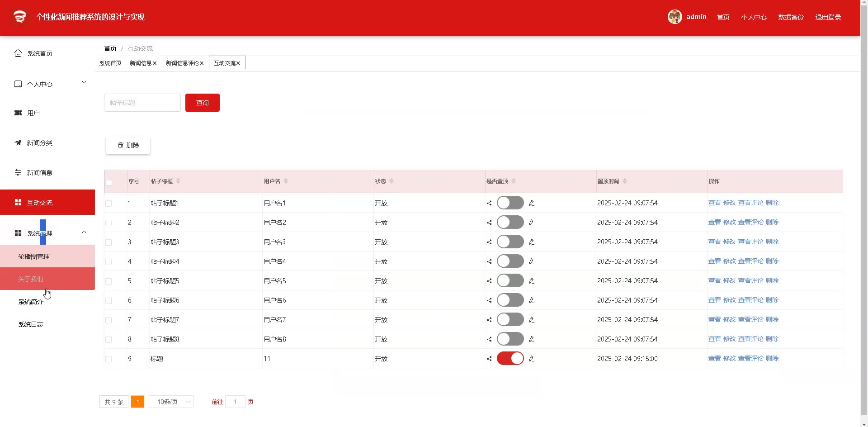Collapse the 系统管理 sidebar section
This screenshot has width=868, height=427.
point(84,232)
